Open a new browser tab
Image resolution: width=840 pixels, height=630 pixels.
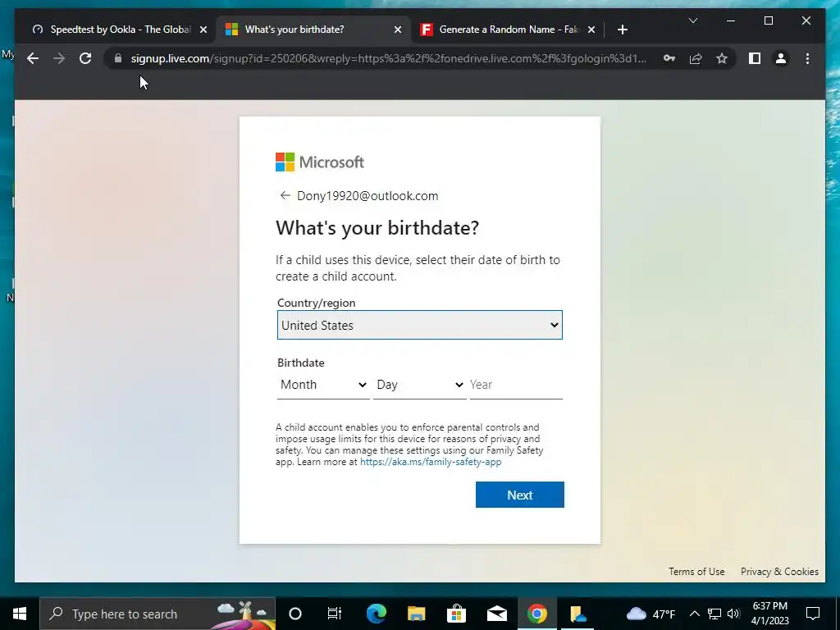pyautogui.click(x=622, y=30)
